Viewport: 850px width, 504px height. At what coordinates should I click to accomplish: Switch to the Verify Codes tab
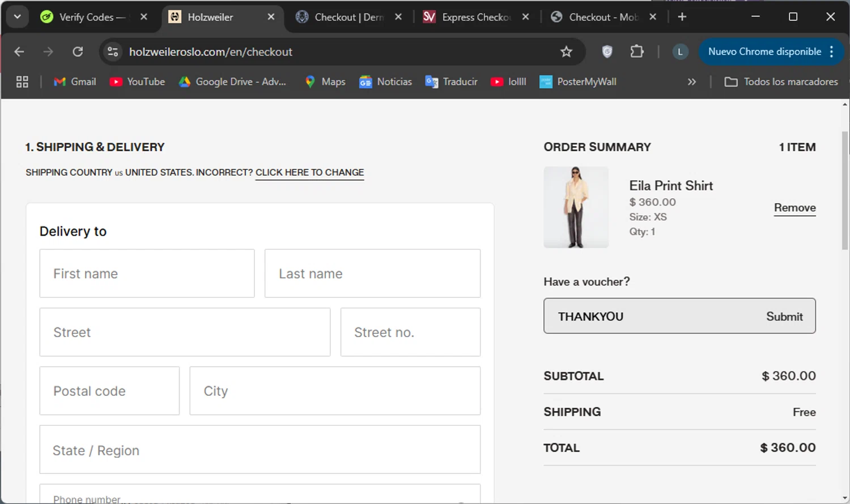[86, 17]
